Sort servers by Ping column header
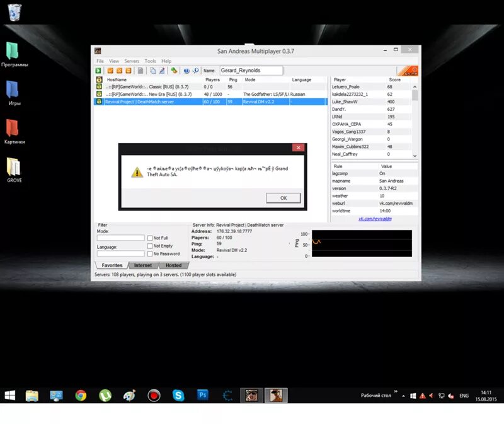The image size is (504, 424). (x=233, y=80)
